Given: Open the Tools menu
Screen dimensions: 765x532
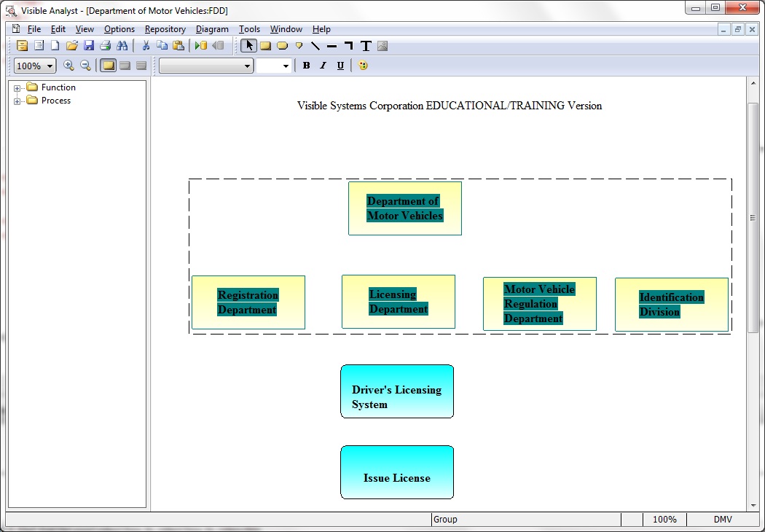Looking at the screenshot, I should click(249, 29).
